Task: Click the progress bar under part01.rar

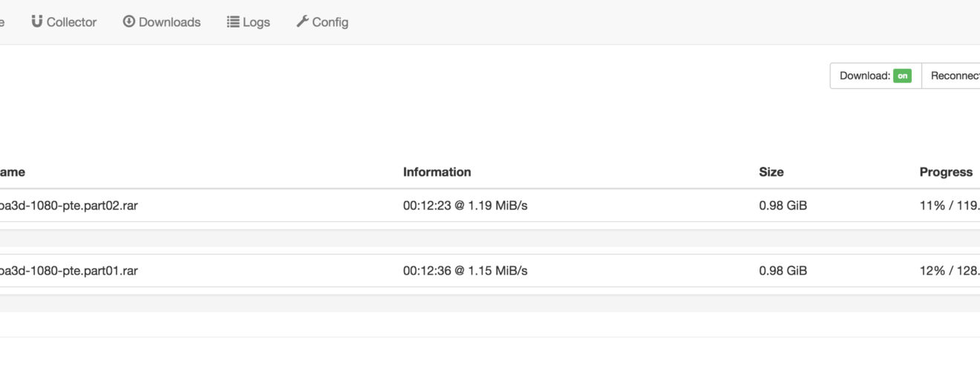Action: coord(490,304)
